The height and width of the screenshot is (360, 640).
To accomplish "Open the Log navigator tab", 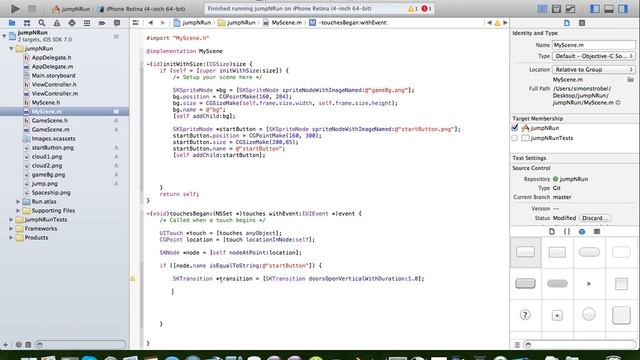I will click(x=117, y=23).
